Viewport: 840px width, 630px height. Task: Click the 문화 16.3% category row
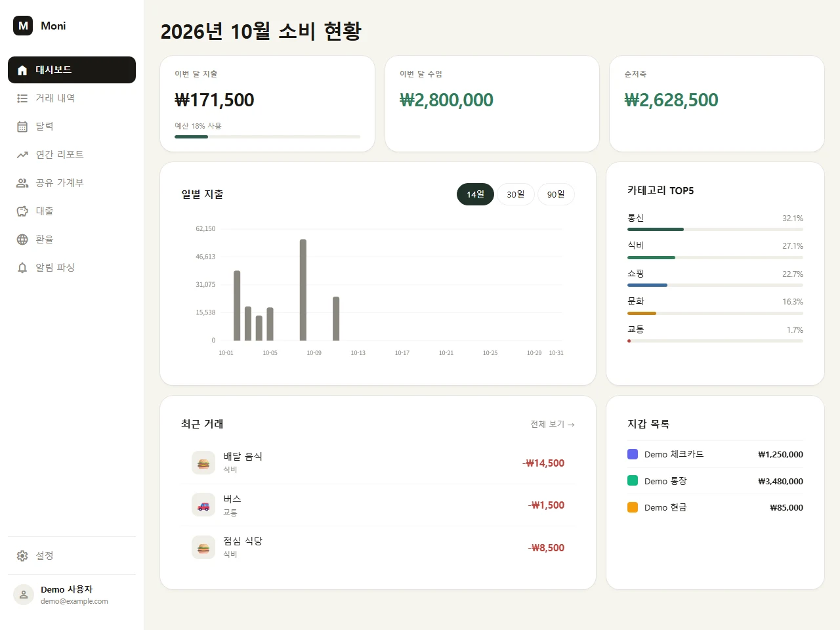715,306
